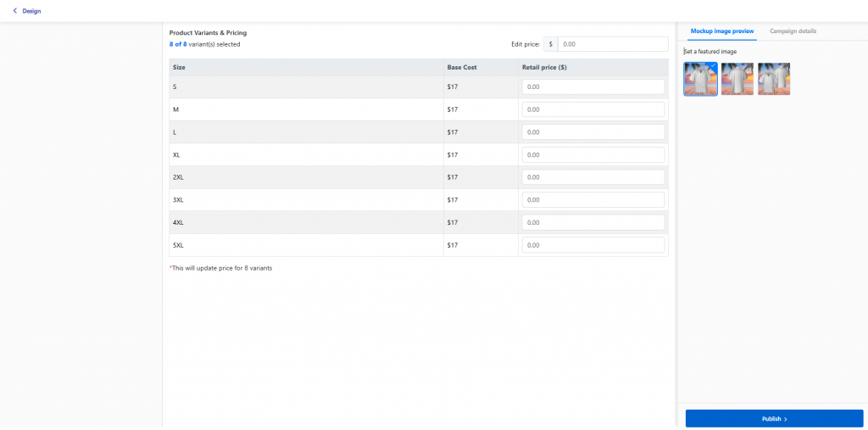Go back to Design
Image resolution: width=868 pixels, height=430 pixels.
26,11
